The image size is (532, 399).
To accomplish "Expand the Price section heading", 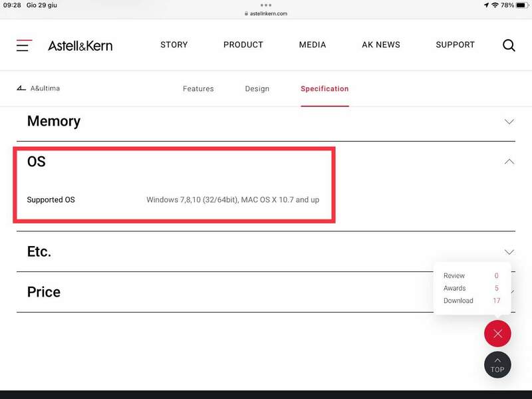I will click(x=44, y=292).
